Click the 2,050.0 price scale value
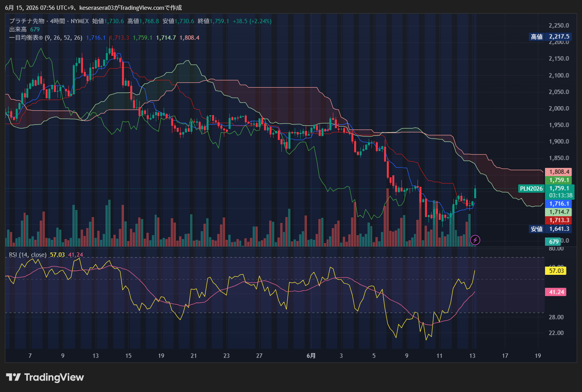 [x=559, y=92]
